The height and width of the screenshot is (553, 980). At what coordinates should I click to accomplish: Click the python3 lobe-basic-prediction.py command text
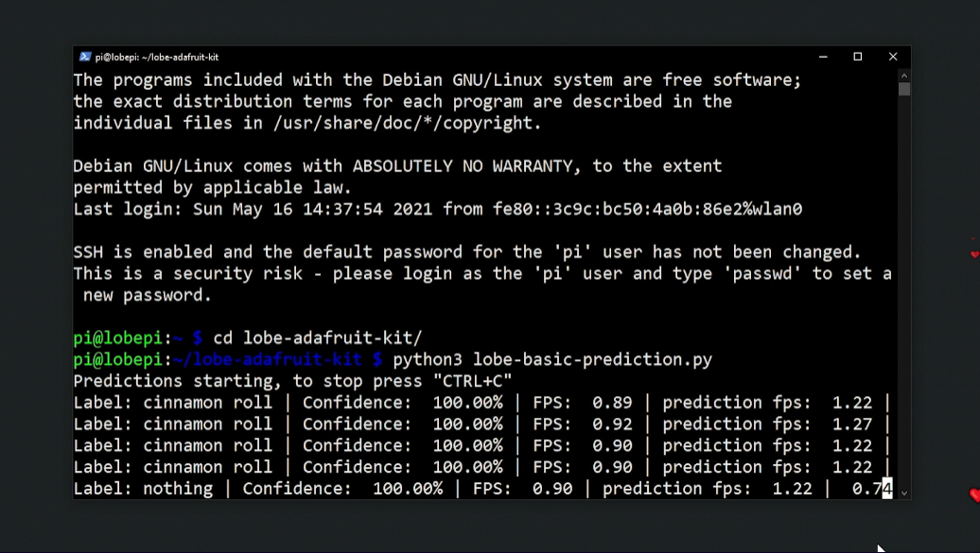[x=552, y=359]
